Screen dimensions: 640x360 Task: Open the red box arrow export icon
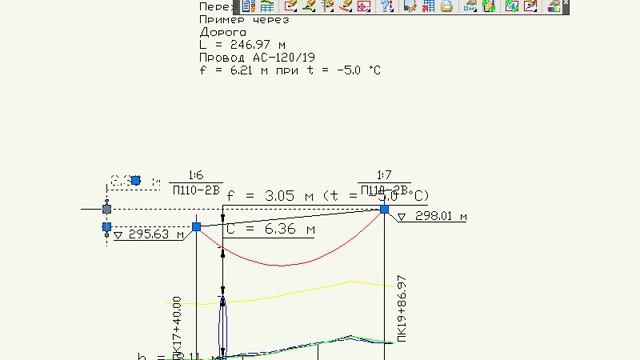(x=530, y=6)
